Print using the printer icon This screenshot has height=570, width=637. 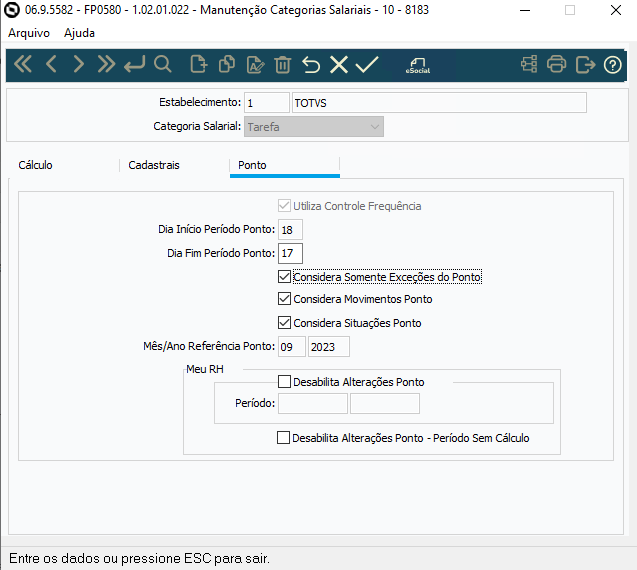coord(557,65)
